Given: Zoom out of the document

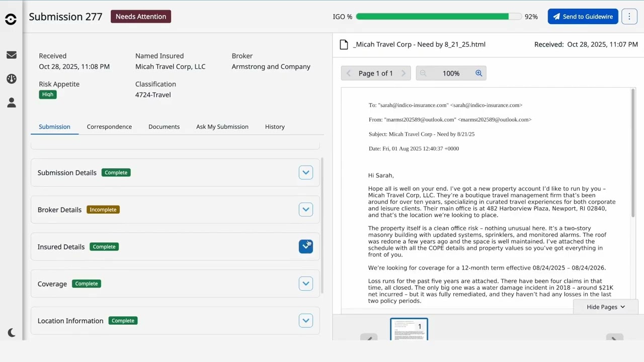Looking at the screenshot, I should point(423,73).
